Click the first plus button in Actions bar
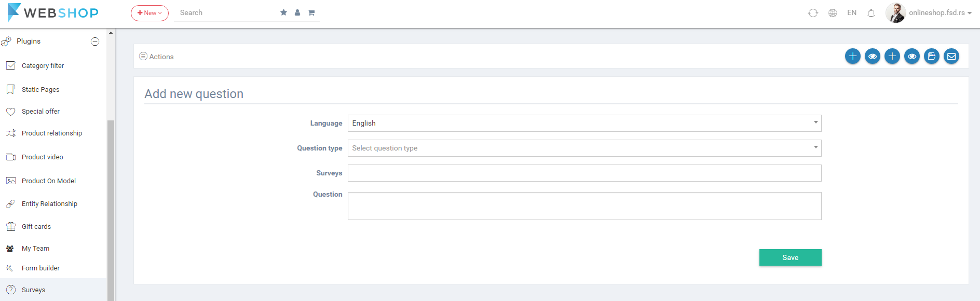This screenshot has height=301, width=980. pos(853,56)
